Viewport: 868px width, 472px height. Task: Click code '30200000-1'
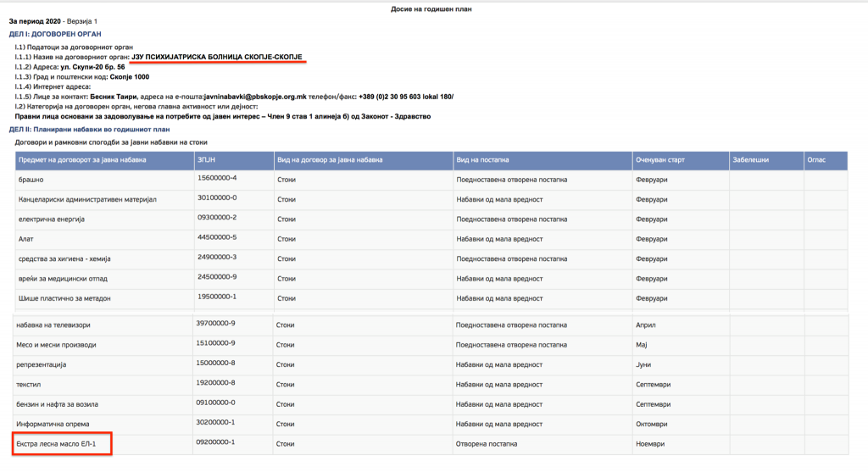[215, 422]
